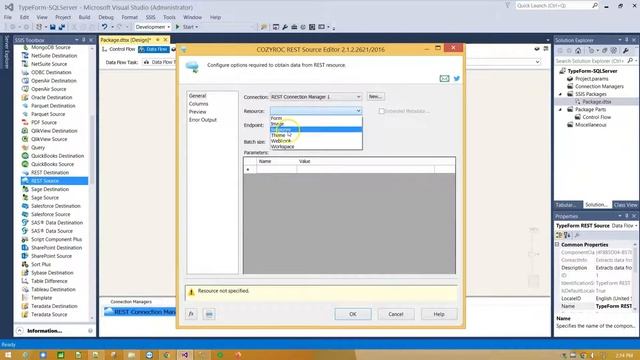Select QuickBooks Source toolbox item
Screen dimensions: 640x360
pos(52,164)
